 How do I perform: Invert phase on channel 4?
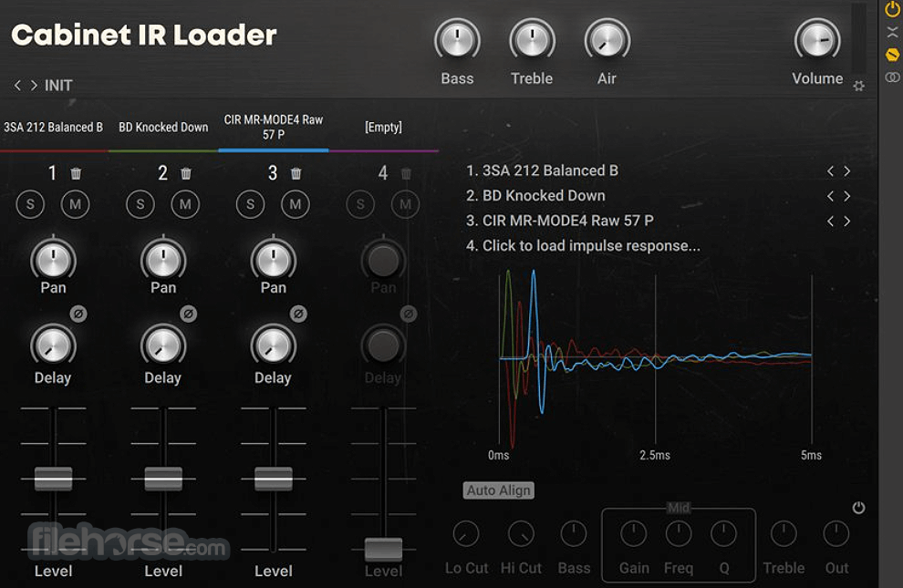(409, 314)
